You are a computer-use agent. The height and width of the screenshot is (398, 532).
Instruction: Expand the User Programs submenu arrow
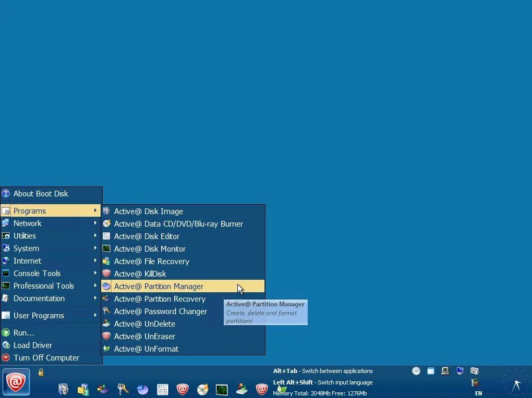tap(95, 315)
